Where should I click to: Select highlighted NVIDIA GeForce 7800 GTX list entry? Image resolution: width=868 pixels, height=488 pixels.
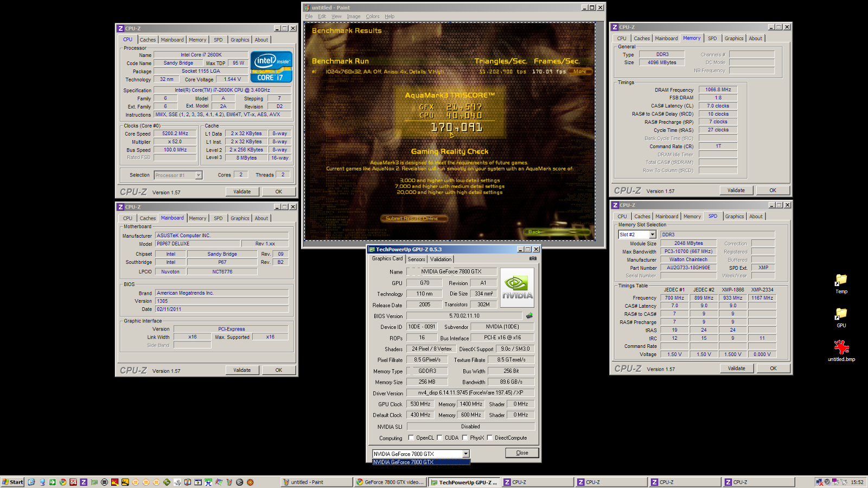pyautogui.click(x=421, y=462)
